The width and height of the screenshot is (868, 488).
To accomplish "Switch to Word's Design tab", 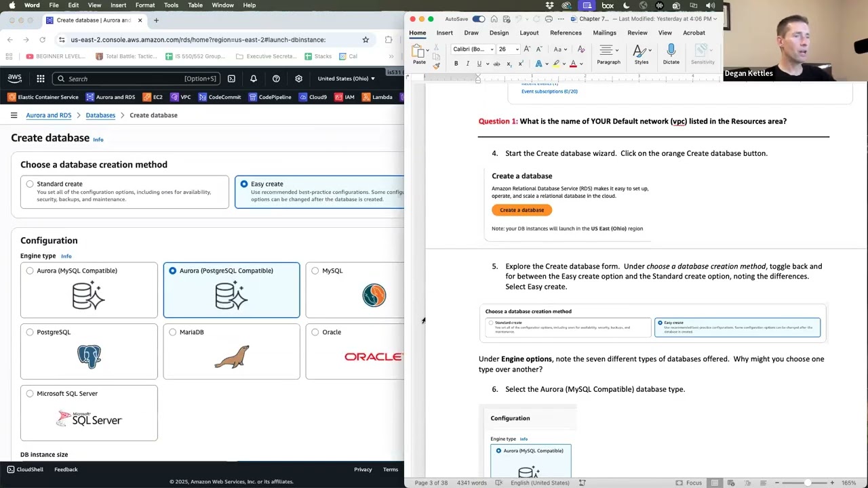I will 498,33.
